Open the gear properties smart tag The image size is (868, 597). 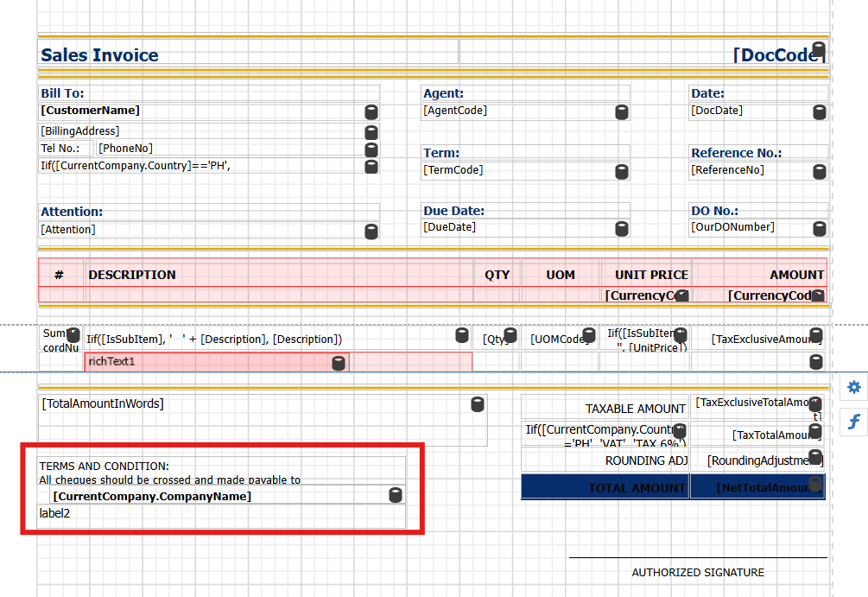(x=853, y=386)
